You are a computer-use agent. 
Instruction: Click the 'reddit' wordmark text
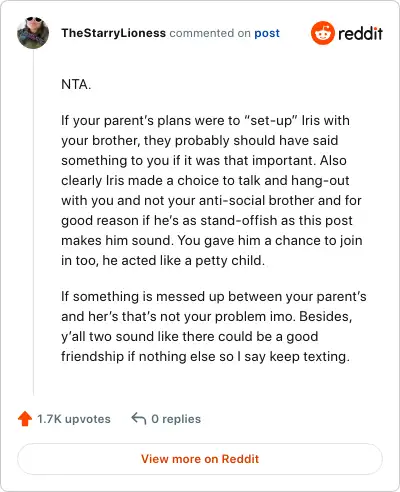360,33
